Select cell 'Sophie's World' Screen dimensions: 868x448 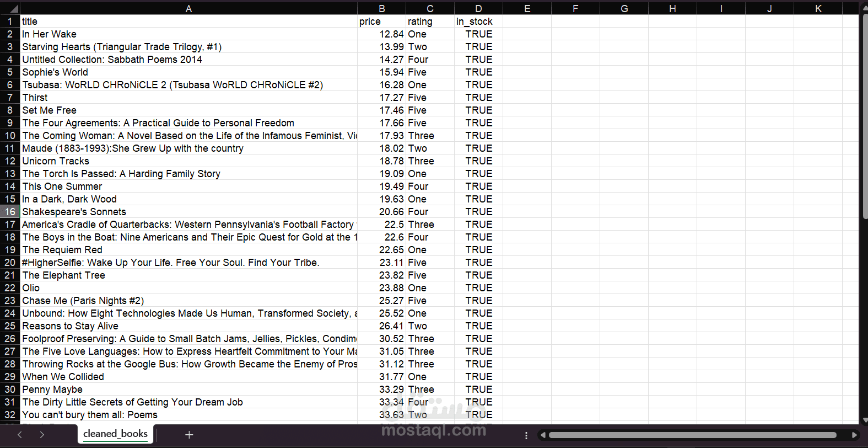[188, 72]
